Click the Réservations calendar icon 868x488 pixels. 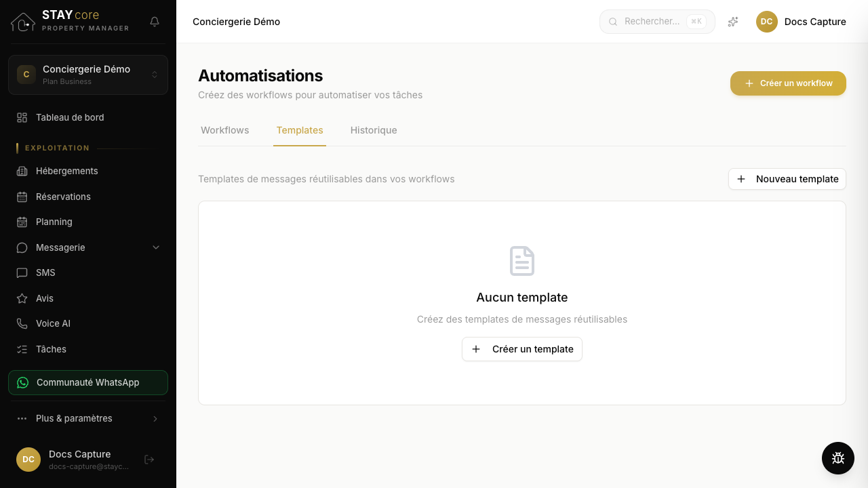click(22, 197)
